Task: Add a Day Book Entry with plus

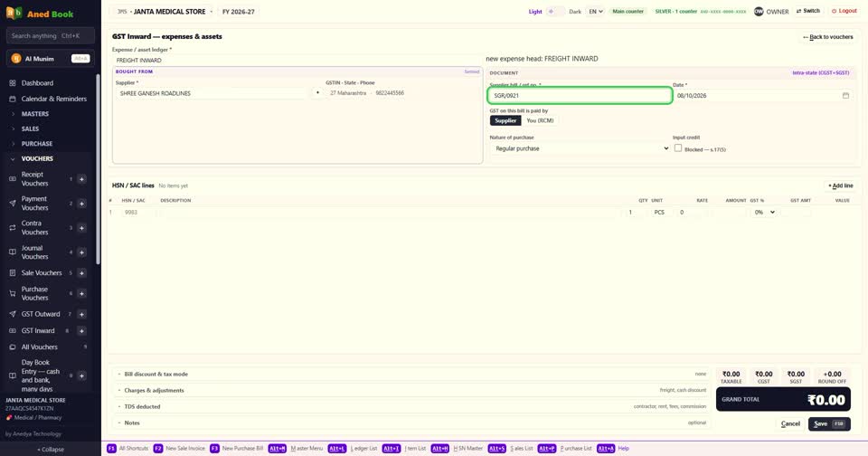Action: point(81,375)
